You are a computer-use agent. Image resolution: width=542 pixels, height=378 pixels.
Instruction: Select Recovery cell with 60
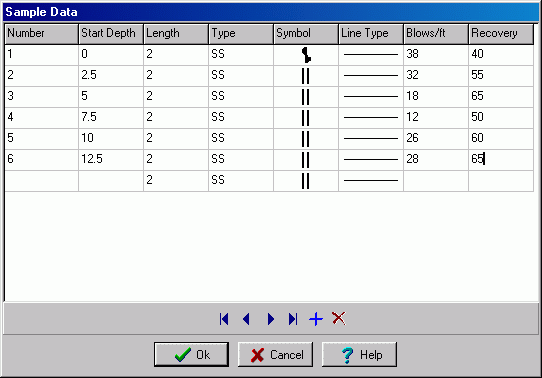(501, 139)
